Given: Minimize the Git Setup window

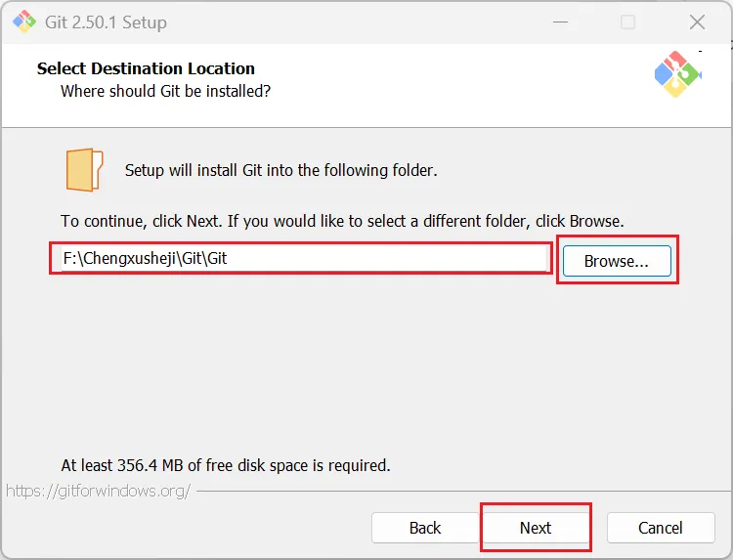Looking at the screenshot, I should [560, 22].
